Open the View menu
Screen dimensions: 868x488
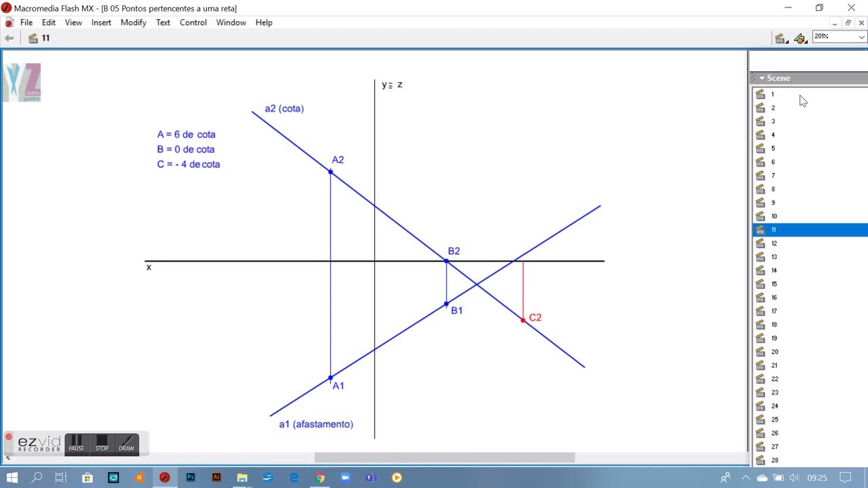tap(73, 22)
